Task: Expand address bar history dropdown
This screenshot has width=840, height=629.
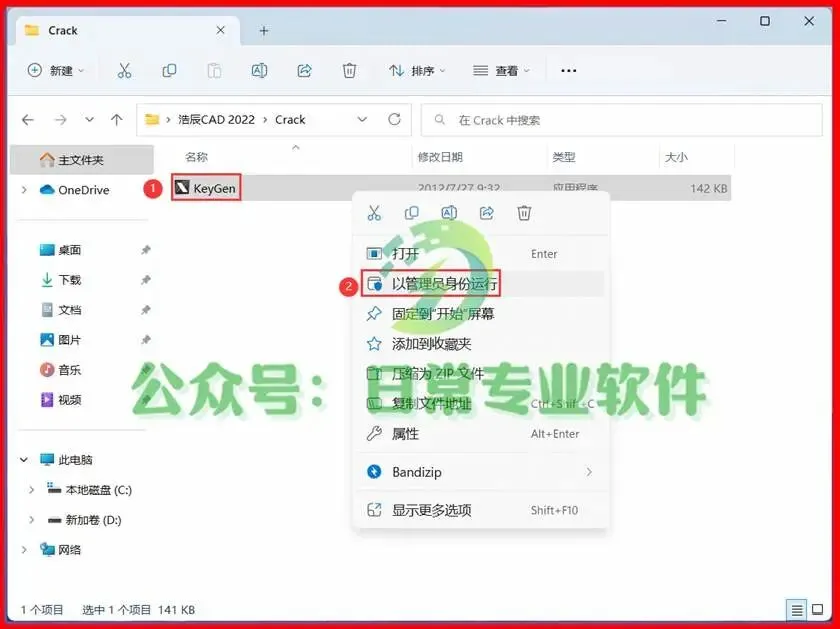Action: coord(362,119)
